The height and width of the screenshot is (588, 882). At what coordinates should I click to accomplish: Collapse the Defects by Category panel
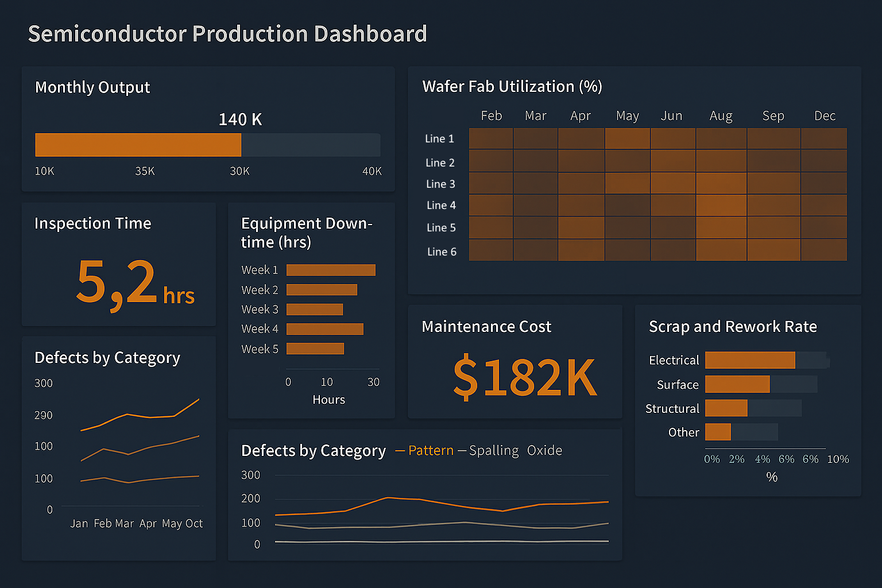pos(107,357)
